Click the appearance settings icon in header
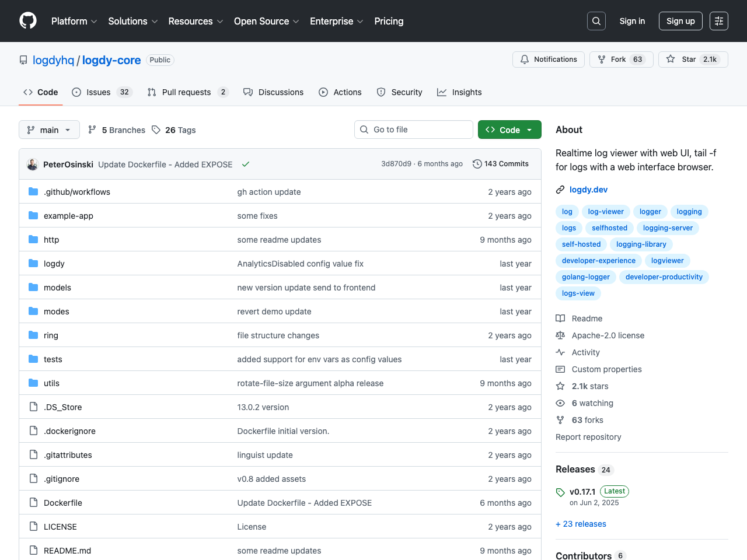Image resolution: width=747 pixels, height=560 pixels. point(719,21)
